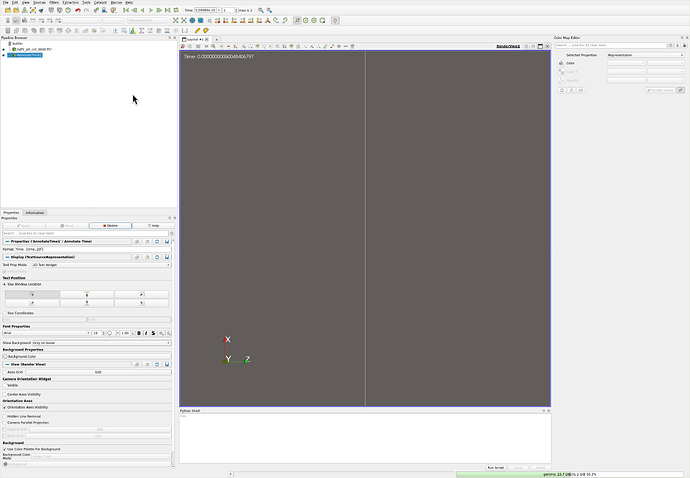Collapse the Properties (AnnotateTime1) section

pos(7,242)
